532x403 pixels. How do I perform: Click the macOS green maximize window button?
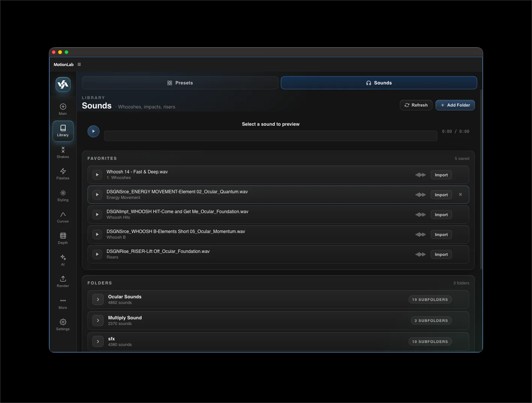pyautogui.click(x=66, y=52)
